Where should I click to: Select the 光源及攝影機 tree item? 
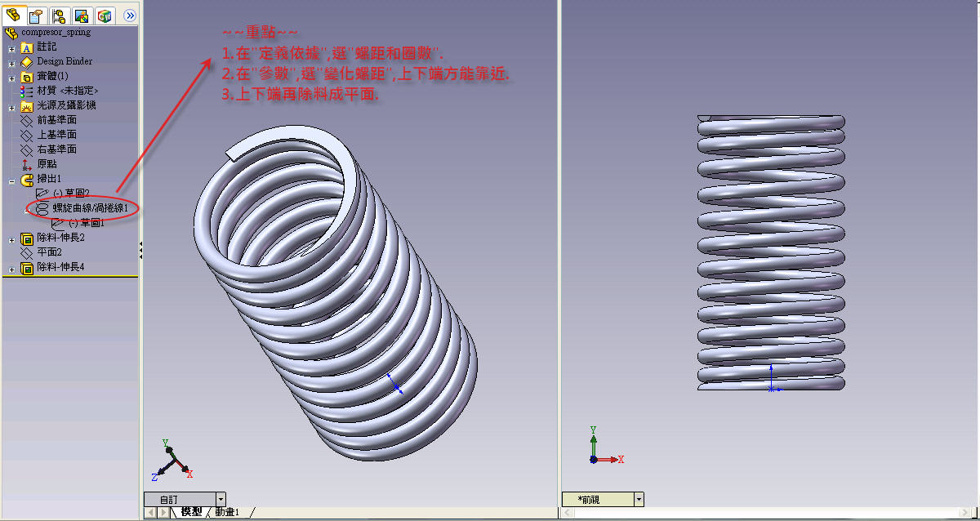pyautogui.click(x=66, y=105)
